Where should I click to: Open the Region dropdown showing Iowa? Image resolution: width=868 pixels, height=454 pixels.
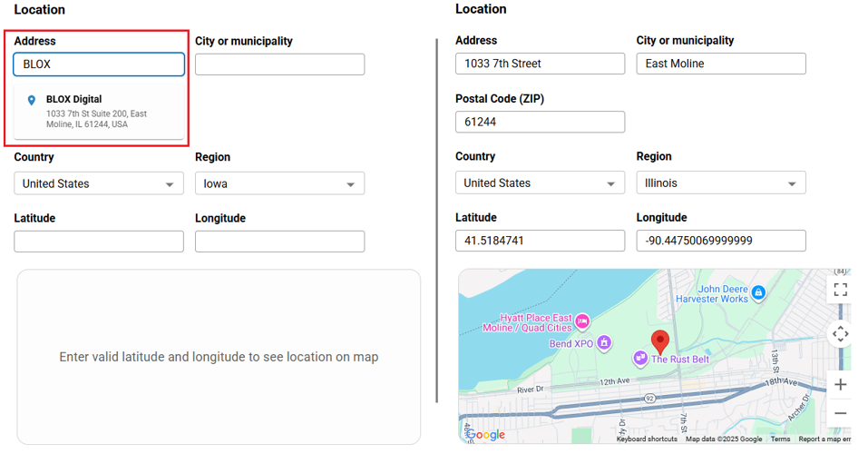pos(279,183)
